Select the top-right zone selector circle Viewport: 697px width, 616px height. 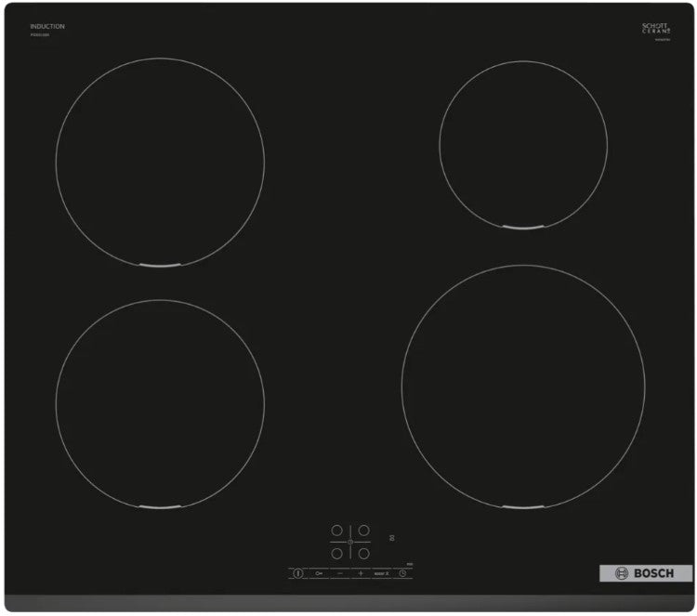[x=364, y=531]
